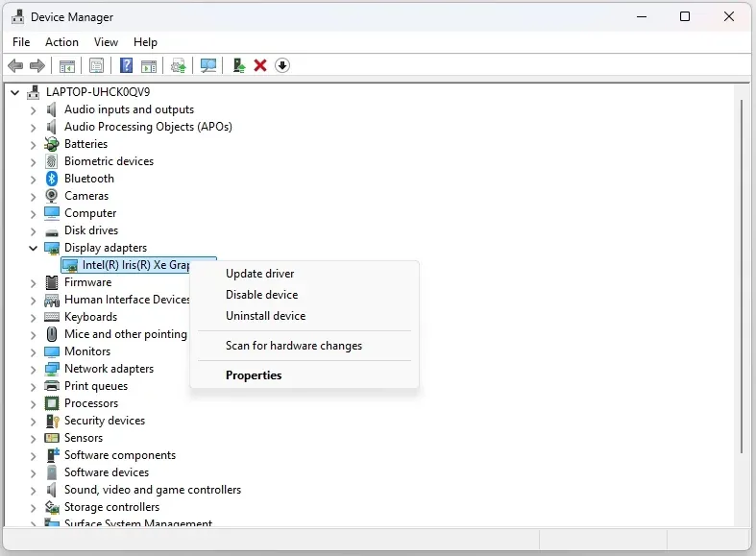The image size is (756, 556).
Task: Click the Network adapters icon
Action: (x=52, y=369)
